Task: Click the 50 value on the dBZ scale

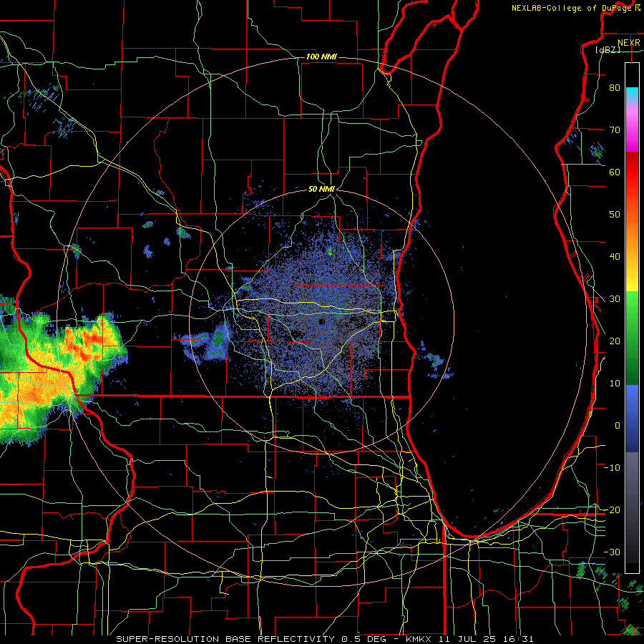Action: tap(615, 215)
